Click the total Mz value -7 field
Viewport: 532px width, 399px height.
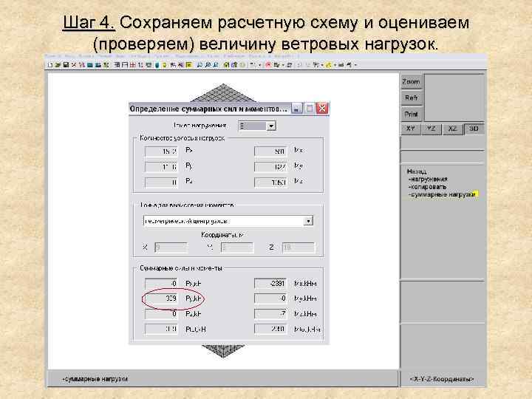(270, 314)
